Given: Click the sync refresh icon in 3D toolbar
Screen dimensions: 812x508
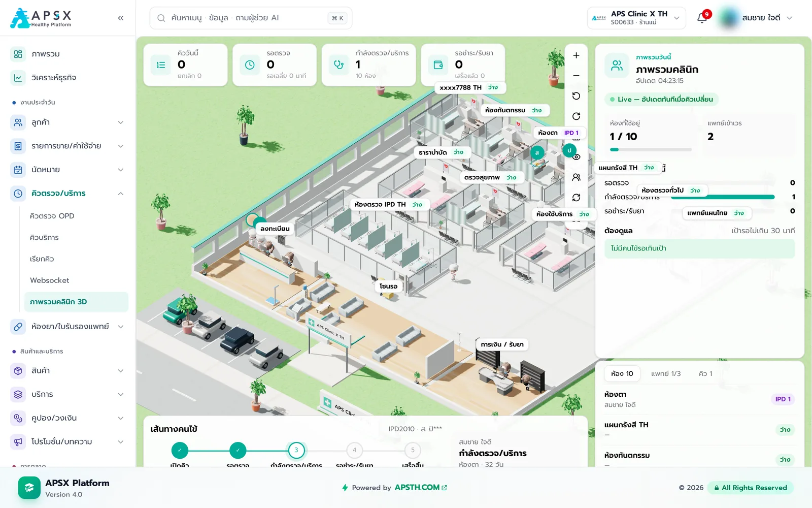Looking at the screenshot, I should tap(576, 198).
